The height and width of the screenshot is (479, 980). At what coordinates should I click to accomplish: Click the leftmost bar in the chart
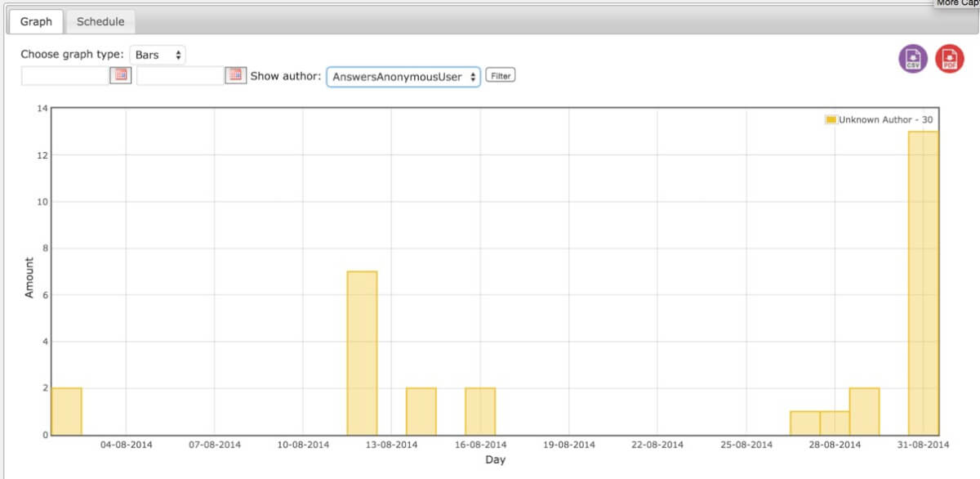tap(66, 411)
